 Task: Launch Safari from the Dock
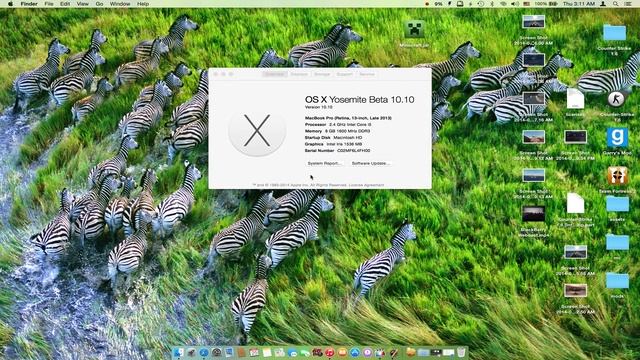[204, 352]
